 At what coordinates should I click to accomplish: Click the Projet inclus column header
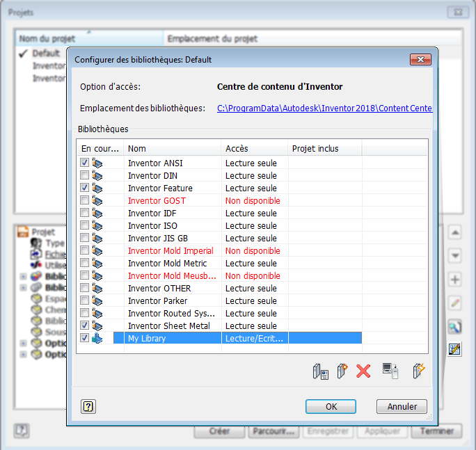tap(325, 148)
